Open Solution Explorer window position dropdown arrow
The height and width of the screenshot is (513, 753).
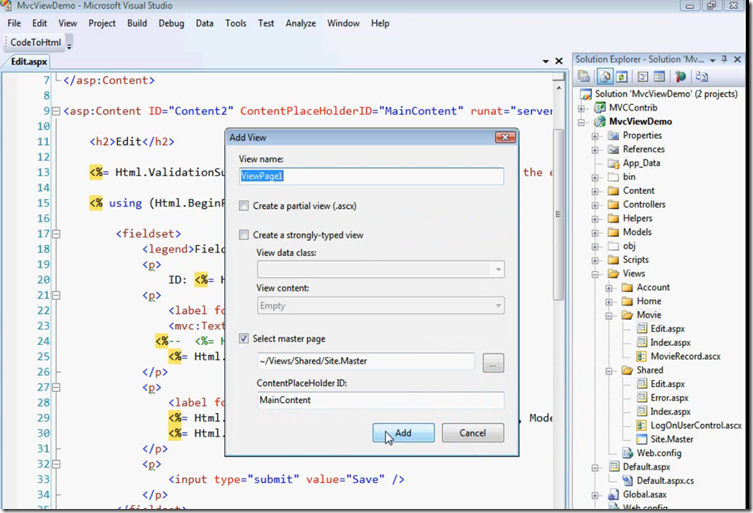713,60
